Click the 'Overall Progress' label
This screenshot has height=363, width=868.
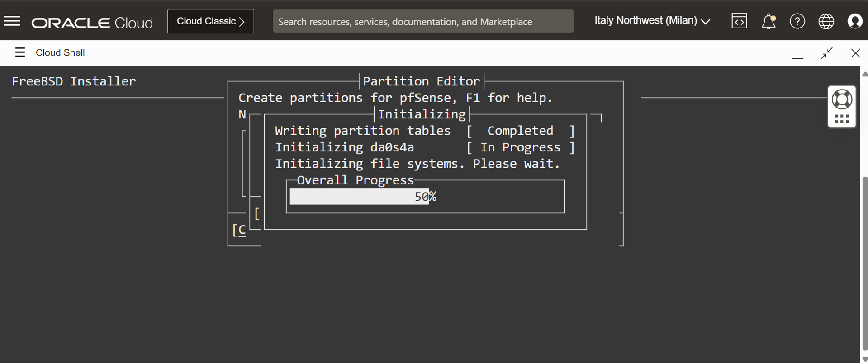(x=356, y=180)
